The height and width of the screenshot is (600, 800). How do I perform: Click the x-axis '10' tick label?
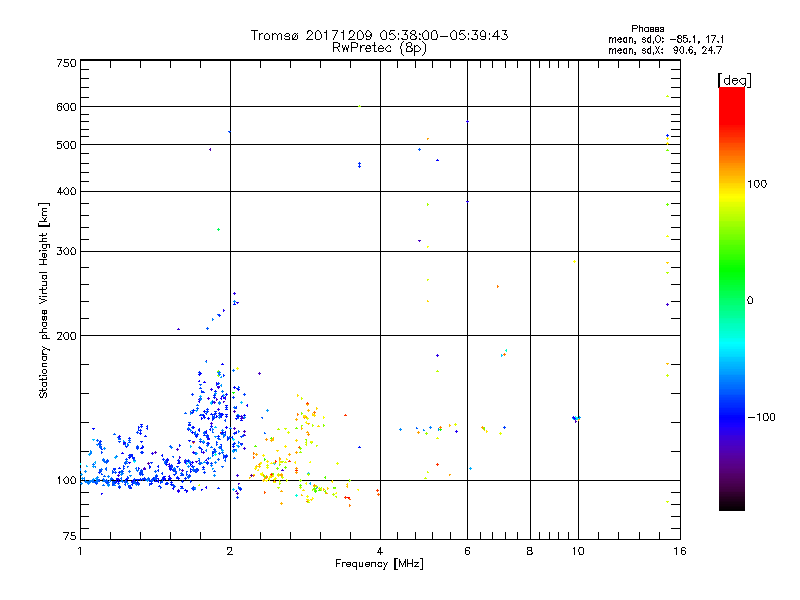tap(578, 551)
